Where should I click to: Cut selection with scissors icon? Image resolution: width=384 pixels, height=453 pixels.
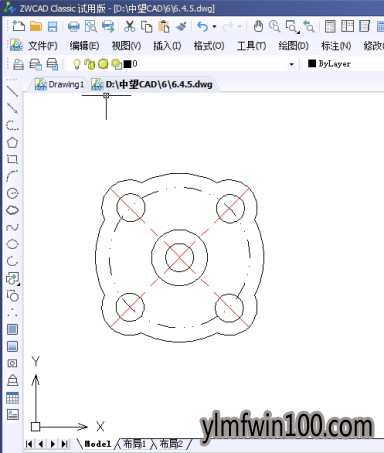[129, 26]
